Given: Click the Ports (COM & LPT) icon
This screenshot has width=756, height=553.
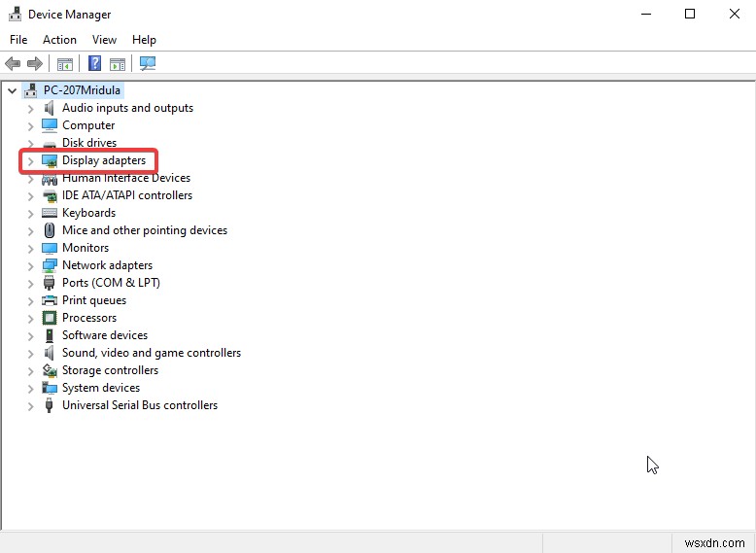Looking at the screenshot, I should click(50, 283).
